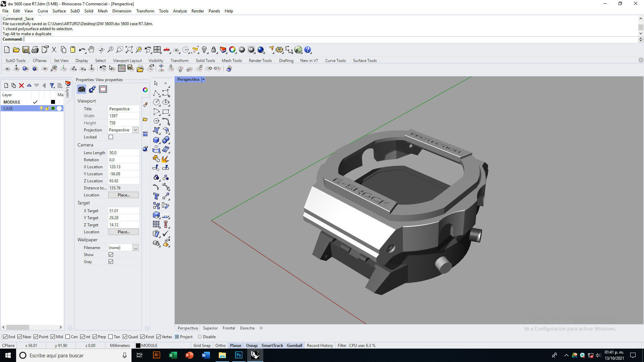Toggle the Locked viewport checkbox
This screenshot has height=362, width=644.
coord(111,137)
